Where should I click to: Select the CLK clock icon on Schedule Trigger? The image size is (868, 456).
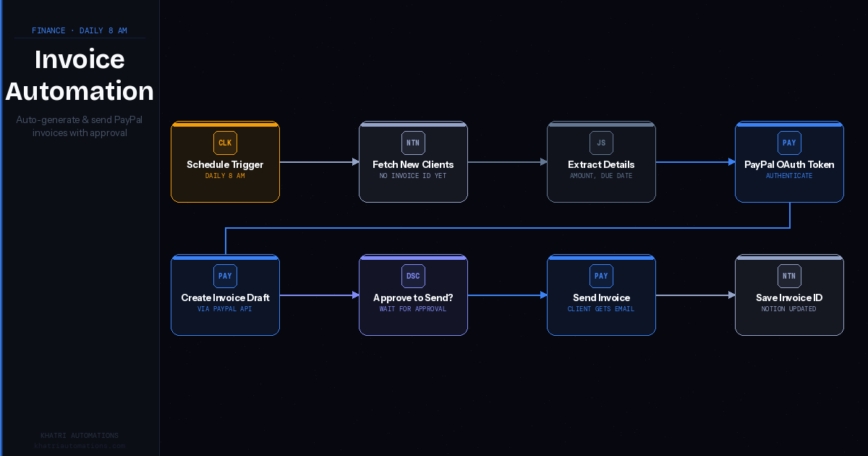[225, 143]
